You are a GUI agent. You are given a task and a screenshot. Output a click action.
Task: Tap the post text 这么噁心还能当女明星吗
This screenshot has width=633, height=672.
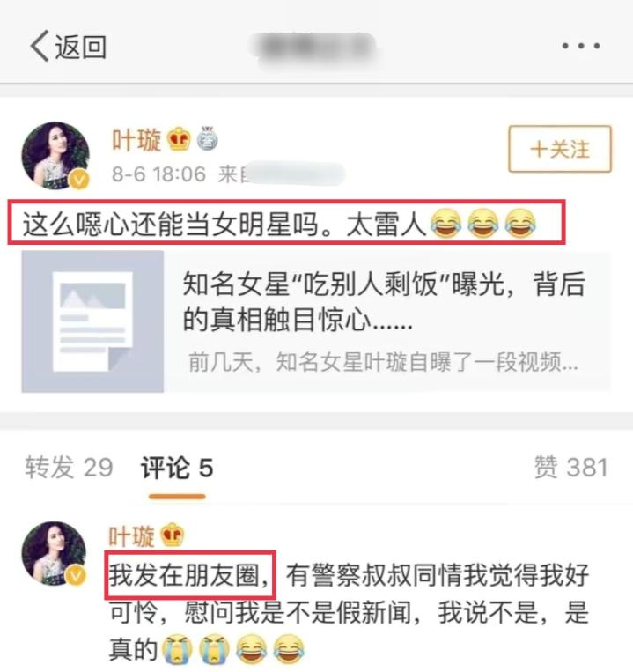click(172, 224)
